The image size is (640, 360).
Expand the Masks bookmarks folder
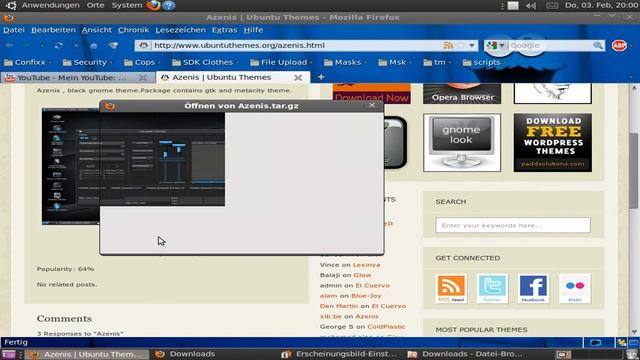345,62
